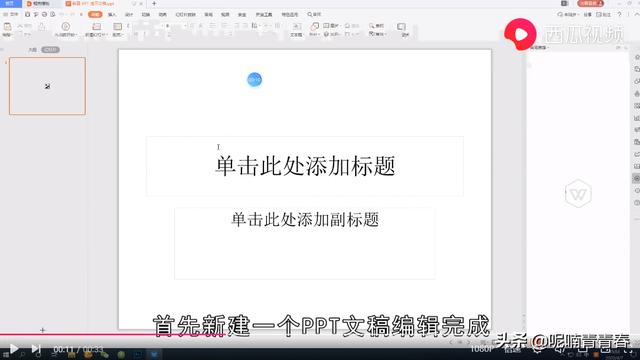Show the Outline pane view
640x360 pixels.
(x=32, y=50)
